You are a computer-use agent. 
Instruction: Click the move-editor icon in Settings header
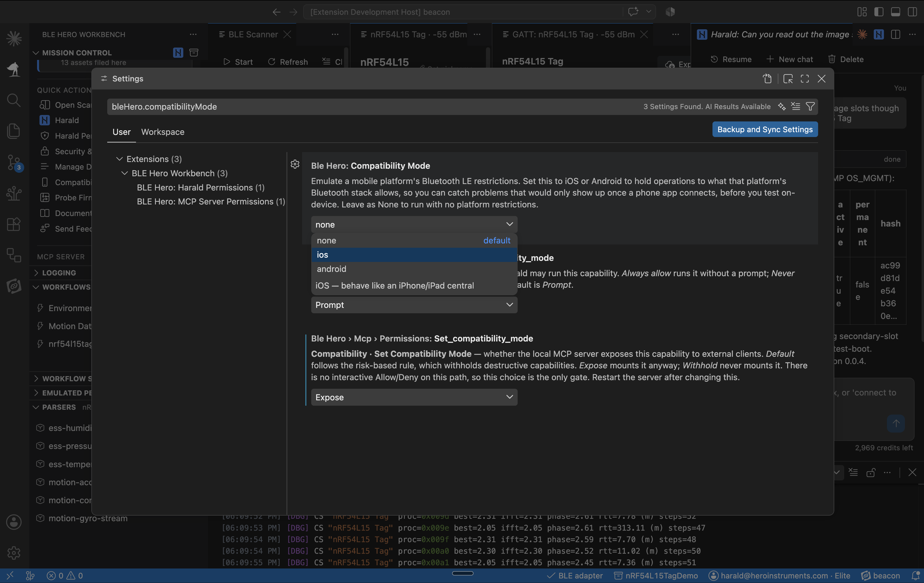788,79
